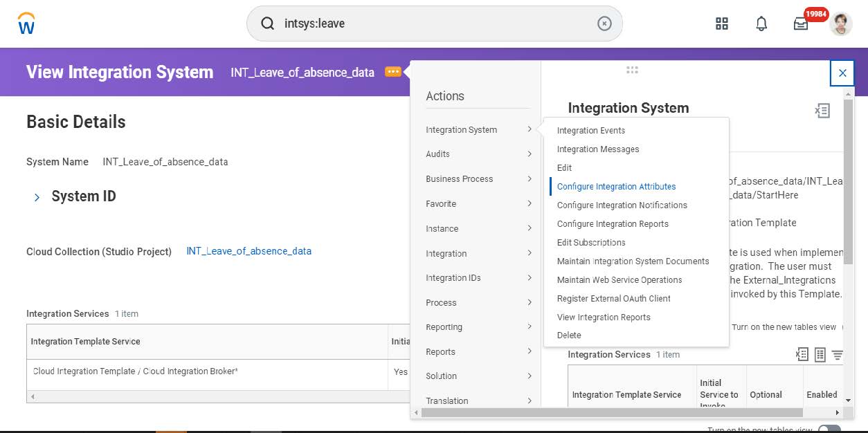
Task: Expand the System ID section
Action: coord(37,197)
